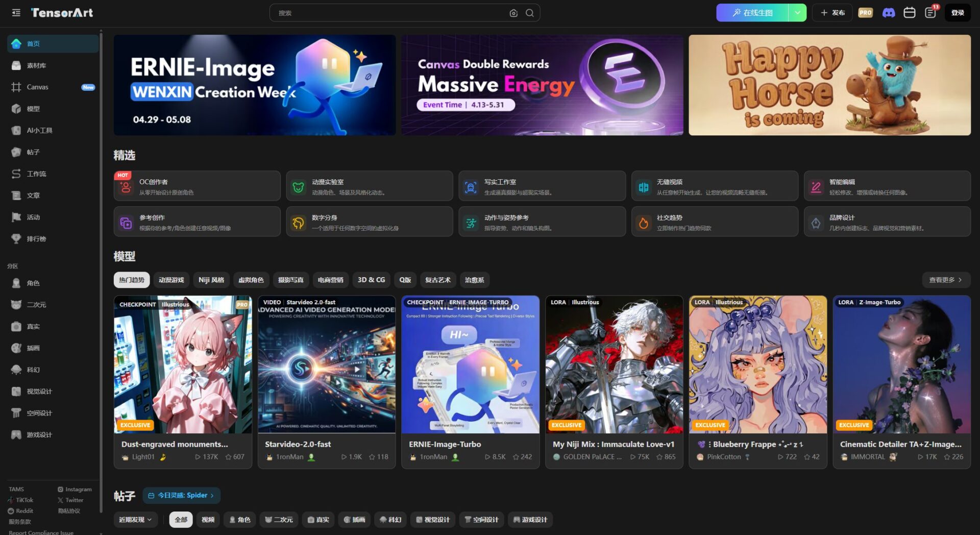Open the Dust-engraved monuments model card
980x535 pixels.
point(183,382)
